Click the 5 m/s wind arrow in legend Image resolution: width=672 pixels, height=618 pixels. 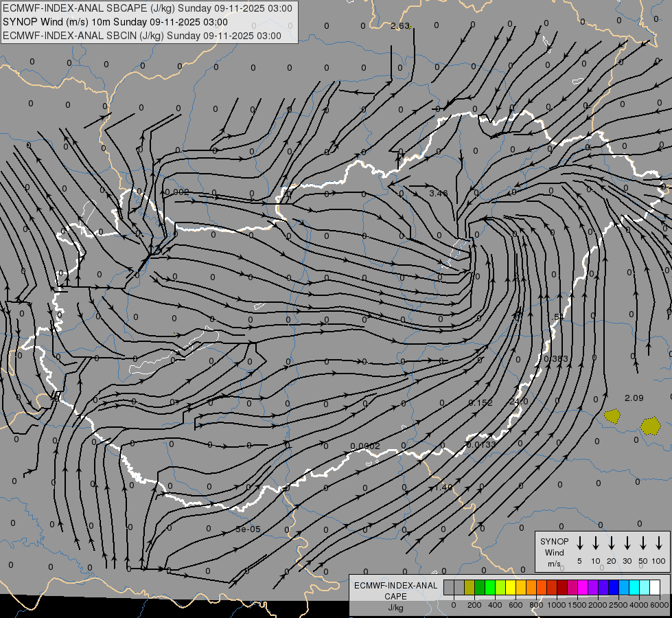[579, 543]
